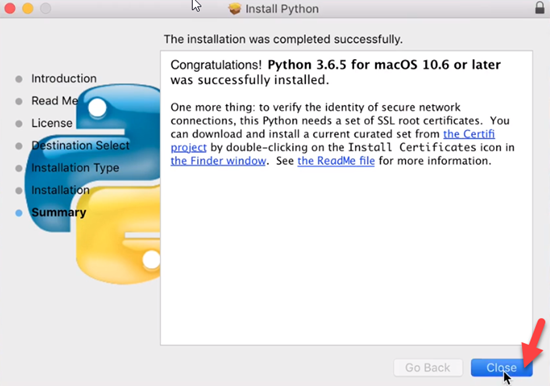Click the 'Python 3.6.5 for macOS 10.6 or later' text
Image resolution: width=550 pixels, height=386 pixels.
(x=384, y=65)
